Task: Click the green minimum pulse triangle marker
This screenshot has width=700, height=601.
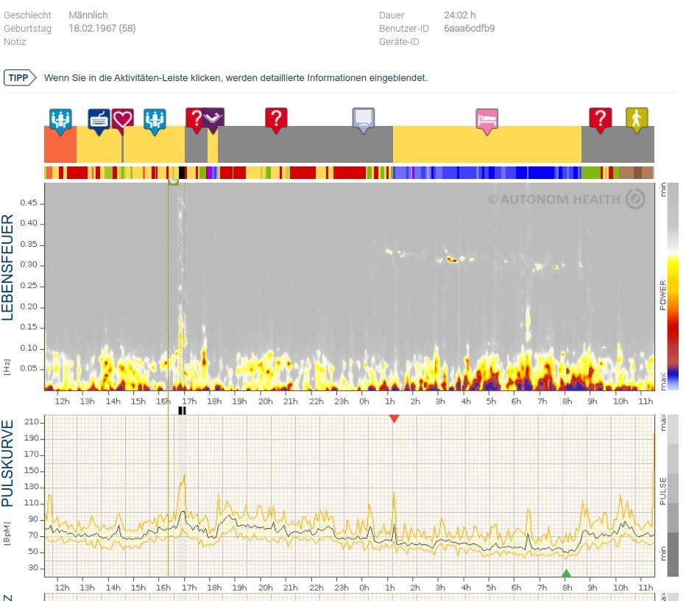Action: [x=566, y=573]
